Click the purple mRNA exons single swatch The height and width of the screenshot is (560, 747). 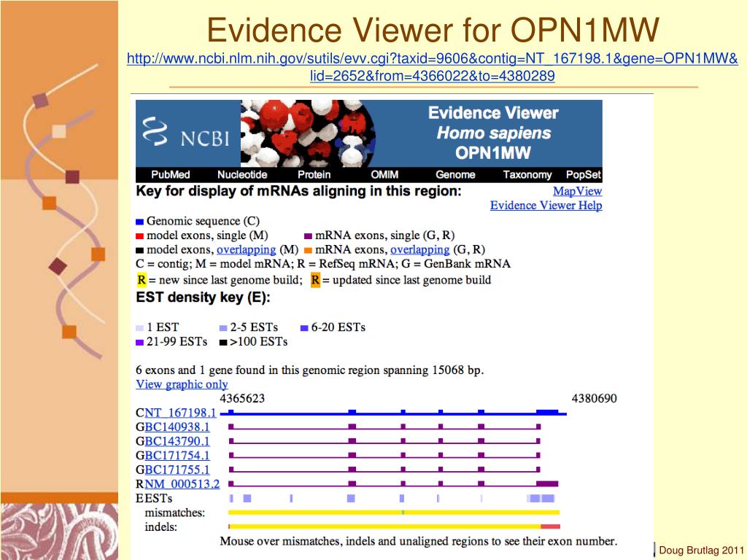point(309,236)
